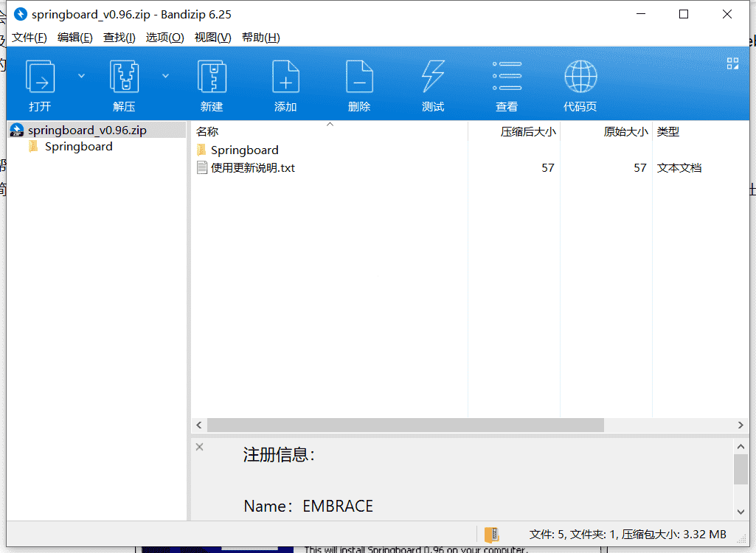The height and width of the screenshot is (553, 756).
Task: Sort by the 原始大小 column header
Action: 606,132
